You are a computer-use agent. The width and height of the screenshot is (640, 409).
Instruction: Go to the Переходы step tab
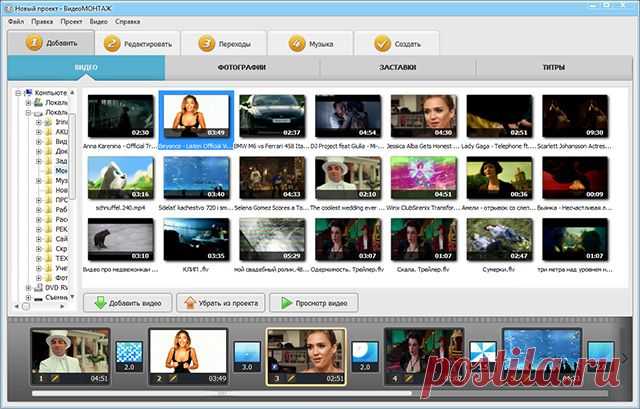click(x=224, y=43)
